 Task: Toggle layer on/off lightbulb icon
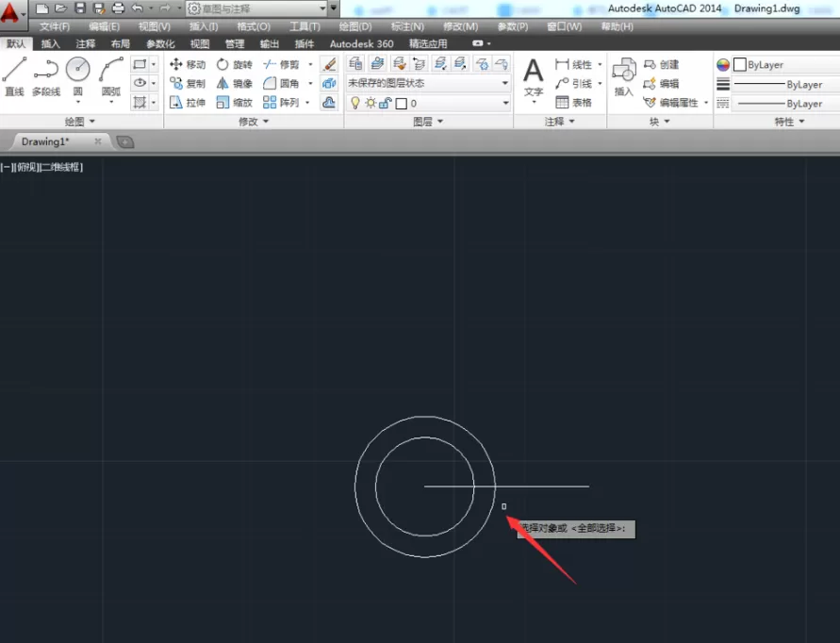[x=354, y=103]
